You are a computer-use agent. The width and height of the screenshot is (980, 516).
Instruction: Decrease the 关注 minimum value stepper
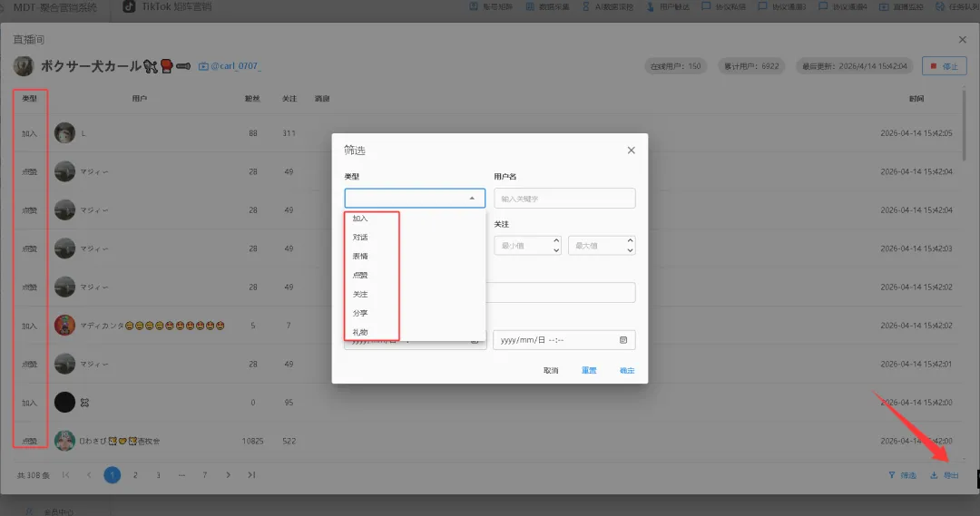tap(556, 250)
